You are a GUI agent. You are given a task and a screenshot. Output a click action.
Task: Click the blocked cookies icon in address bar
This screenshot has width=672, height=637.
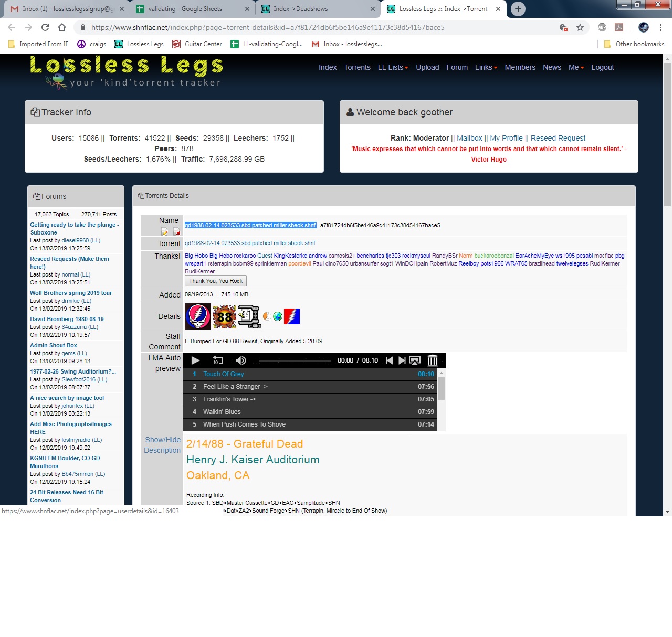click(563, 27)
